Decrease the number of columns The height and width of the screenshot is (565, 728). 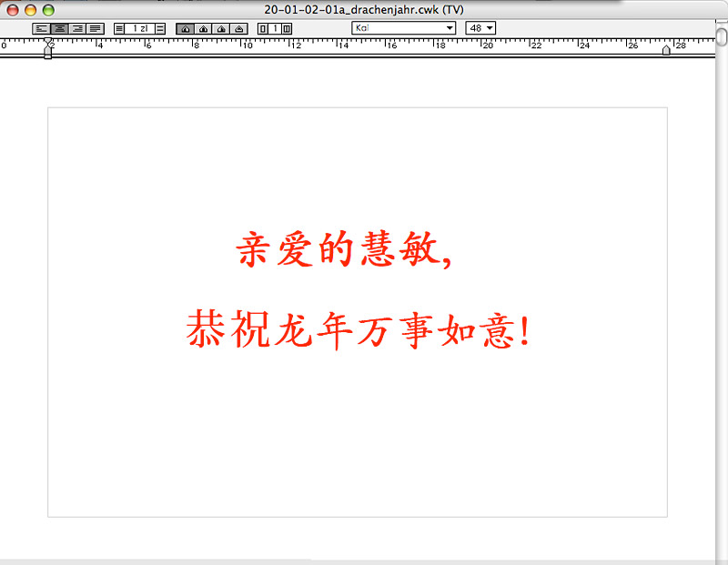pos(263,29)
